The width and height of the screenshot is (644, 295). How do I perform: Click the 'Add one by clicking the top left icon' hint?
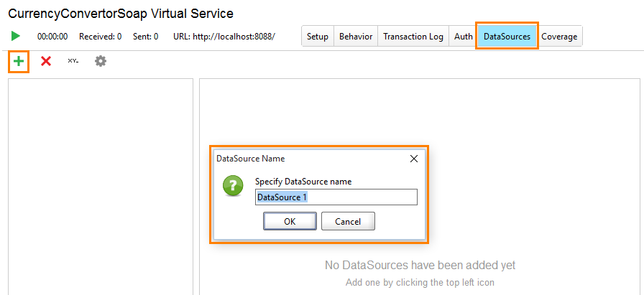click(420, 282)
